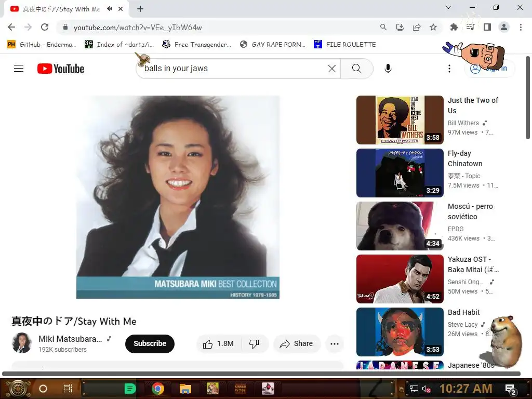Open the media control icon in toolbar
The width and height of the screenshot is (532, 399).
point(470,27)
